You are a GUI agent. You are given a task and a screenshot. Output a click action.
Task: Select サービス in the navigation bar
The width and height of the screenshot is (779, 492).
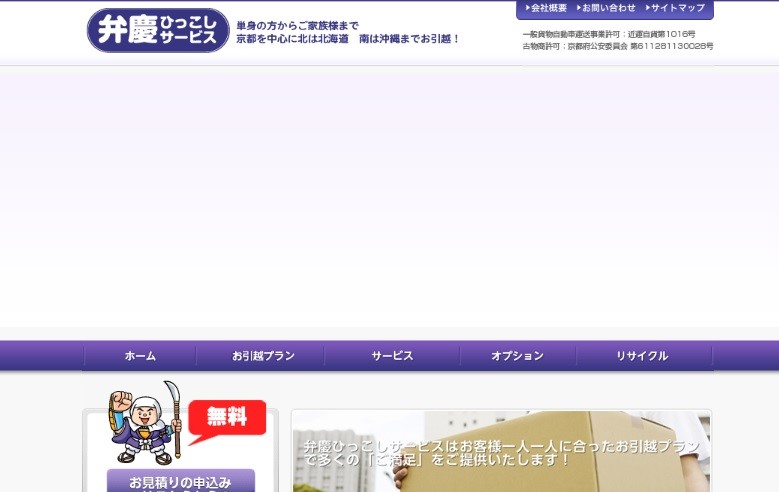click(x=392, y=356)
